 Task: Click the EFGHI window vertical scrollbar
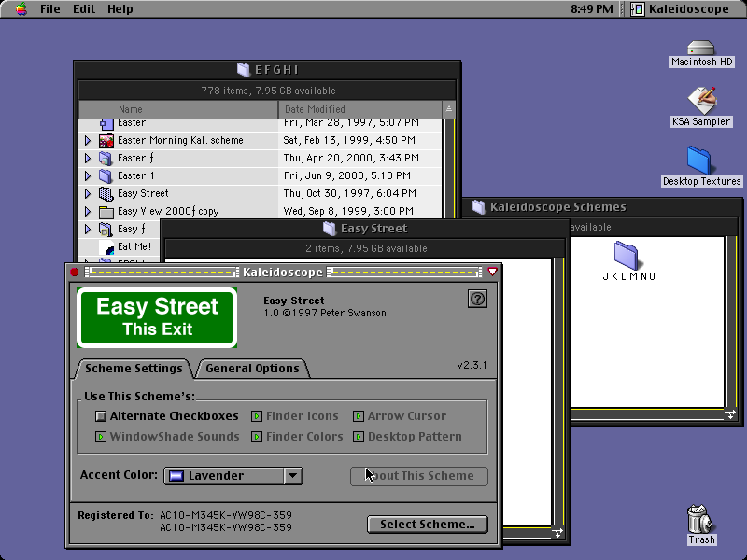tap(449, 169)
